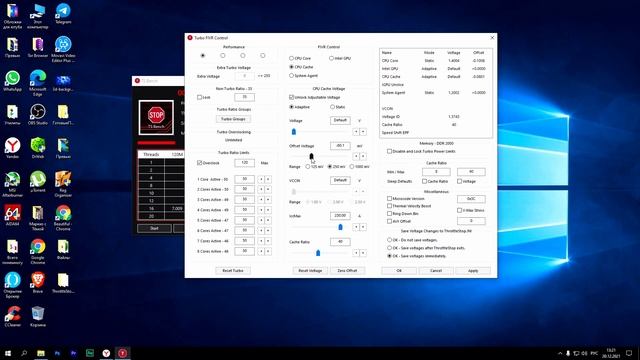
Task: Increase the Cache Ratio stepper
Action: point(363,253)
